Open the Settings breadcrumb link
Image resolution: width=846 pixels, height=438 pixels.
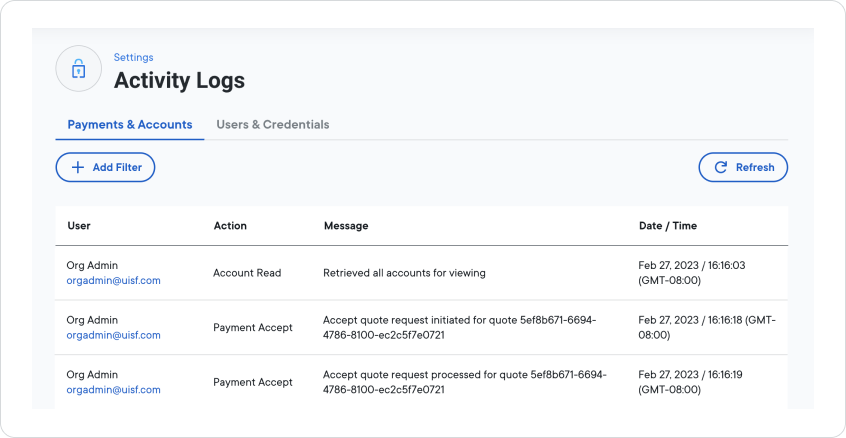pyautogui.click(x=133, y=58)
